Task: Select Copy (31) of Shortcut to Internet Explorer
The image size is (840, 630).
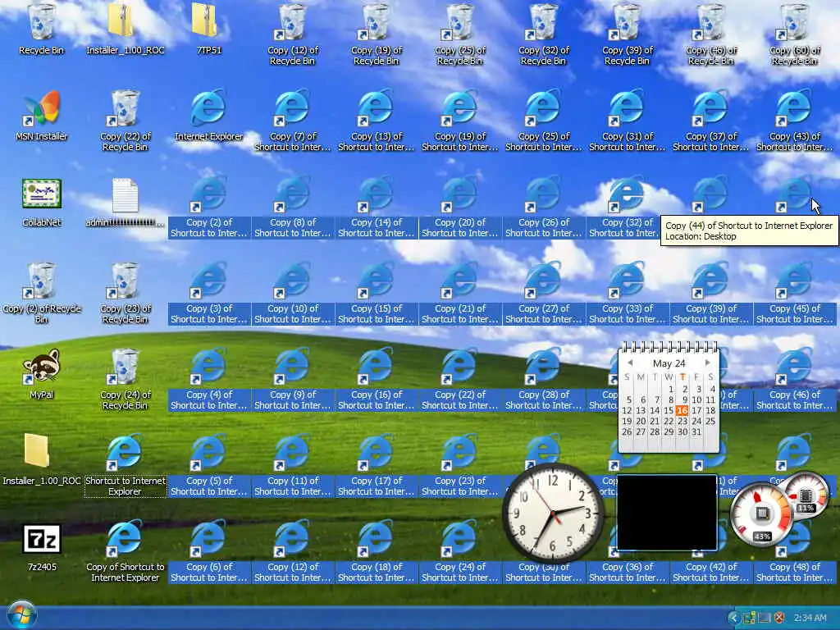Action: 627,121
